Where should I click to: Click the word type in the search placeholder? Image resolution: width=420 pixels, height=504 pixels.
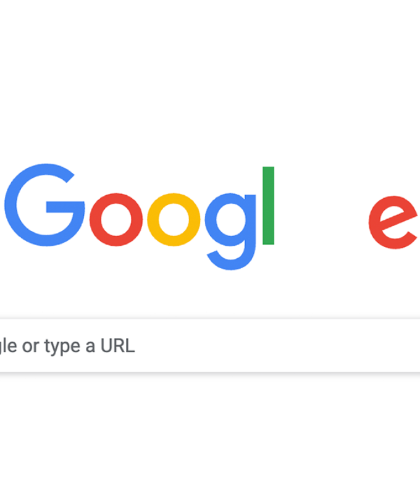(x=62, y=347)
